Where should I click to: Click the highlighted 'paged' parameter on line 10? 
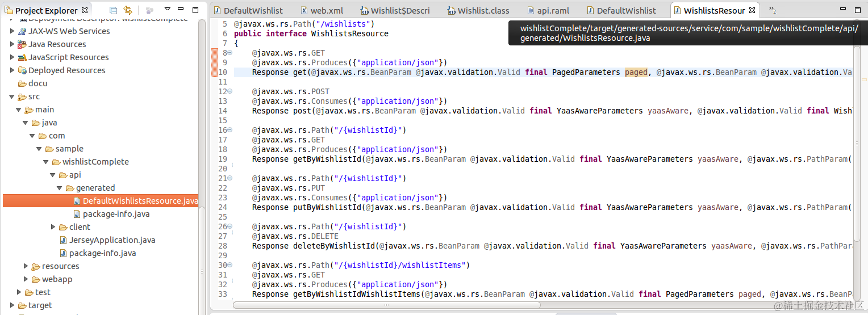click(x=636, y=72)
